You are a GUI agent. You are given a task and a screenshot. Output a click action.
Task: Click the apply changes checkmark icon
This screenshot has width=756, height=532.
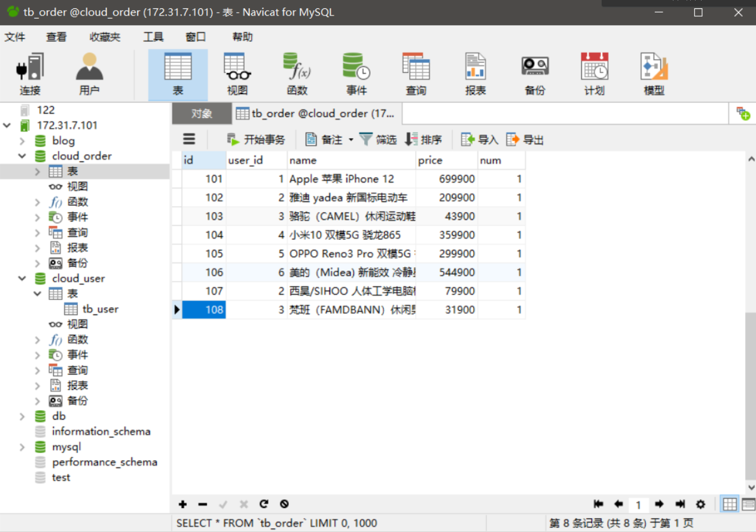pyautogui.click(x=223, y=504)
